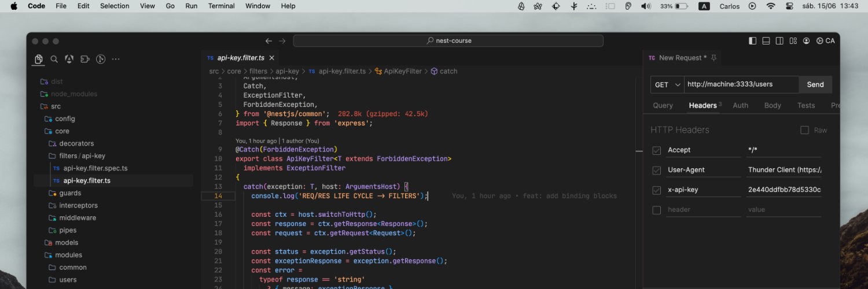Open api-key.filter.spec.ts in explorer
Screen dimensions: 868x289
click(95, 168)
